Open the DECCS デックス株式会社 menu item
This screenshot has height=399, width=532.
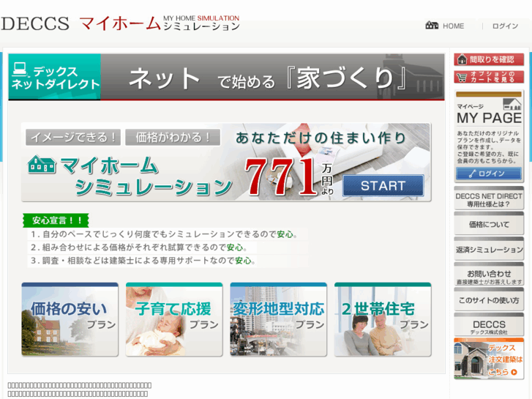[x=489, y=324]
